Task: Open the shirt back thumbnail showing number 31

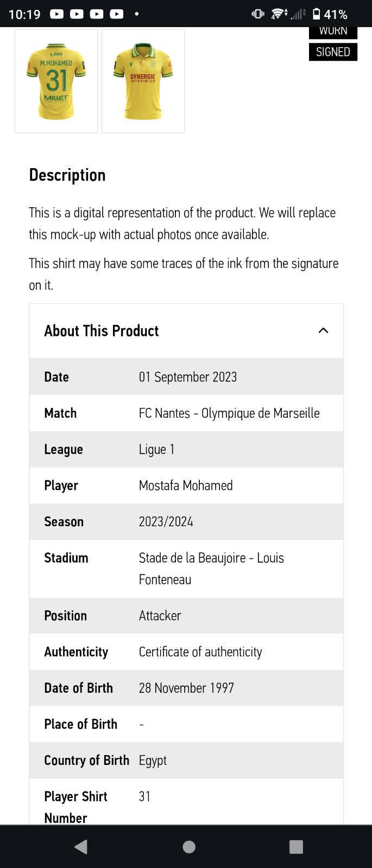Action: pos(56,81)
